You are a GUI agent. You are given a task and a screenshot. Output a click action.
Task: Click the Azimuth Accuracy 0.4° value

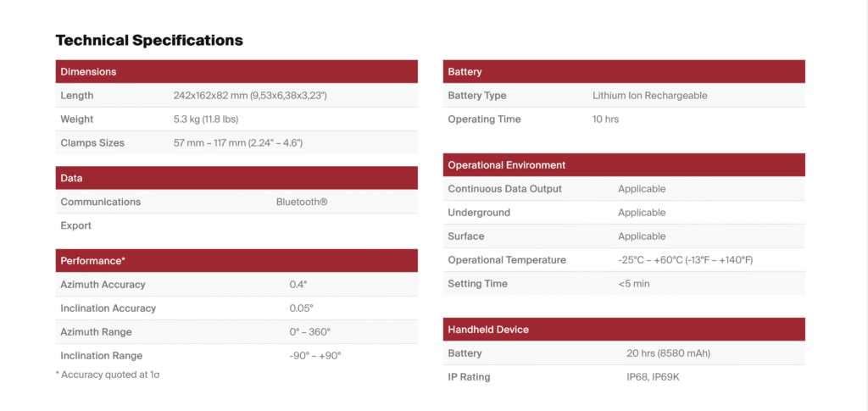[x=298, y=285]
